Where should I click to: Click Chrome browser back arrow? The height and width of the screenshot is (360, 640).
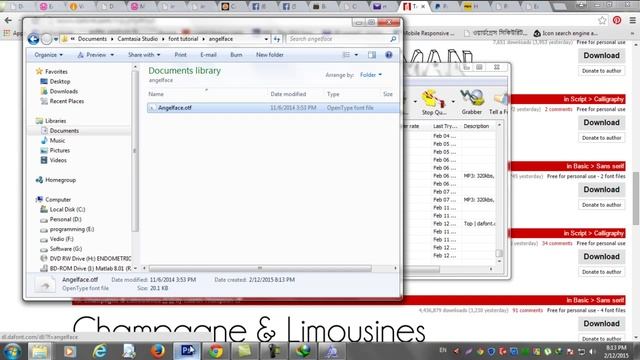8,20
